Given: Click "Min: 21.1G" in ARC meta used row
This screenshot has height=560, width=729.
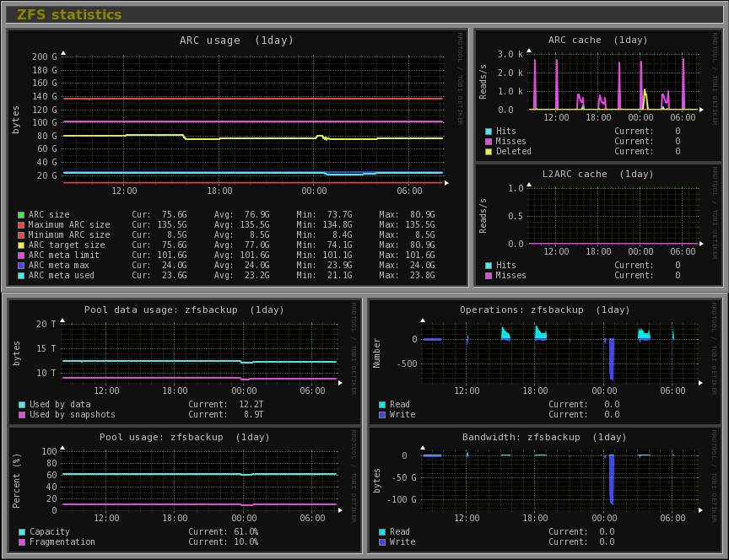Looking at the screenshot, I should pos(325,276).
